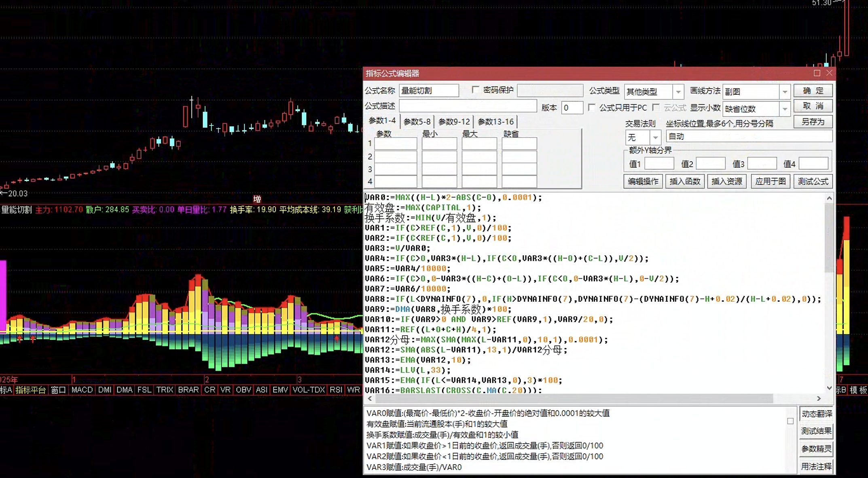Viewport: 868px width, 478px height.
Task: Click row 4 缺省 field
Action: [519, 182]
